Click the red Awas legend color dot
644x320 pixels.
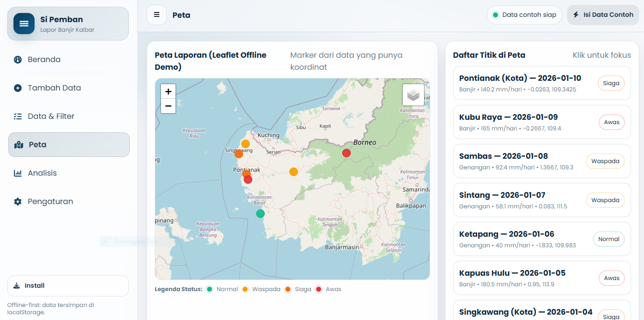coord(319,289)
